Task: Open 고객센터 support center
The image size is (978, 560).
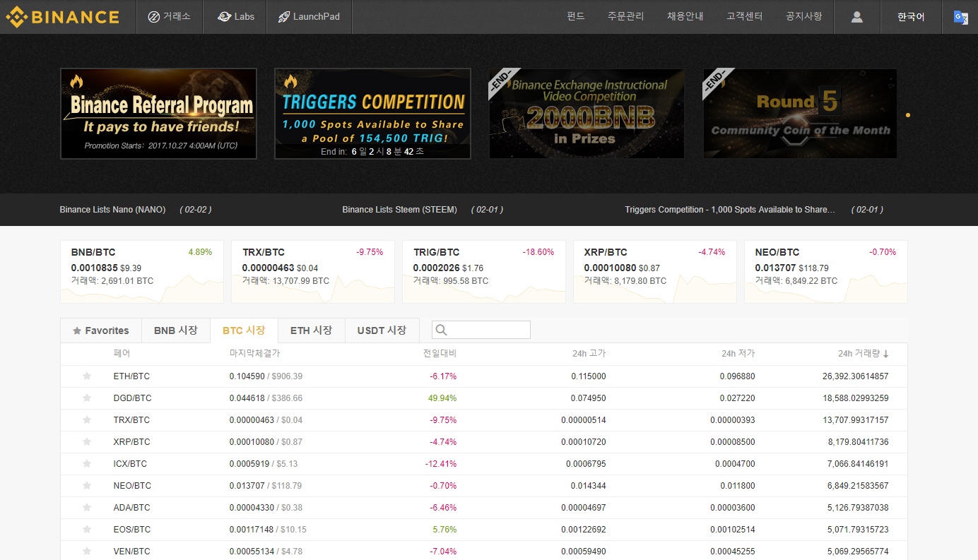Action: click(x=745, y=16)
